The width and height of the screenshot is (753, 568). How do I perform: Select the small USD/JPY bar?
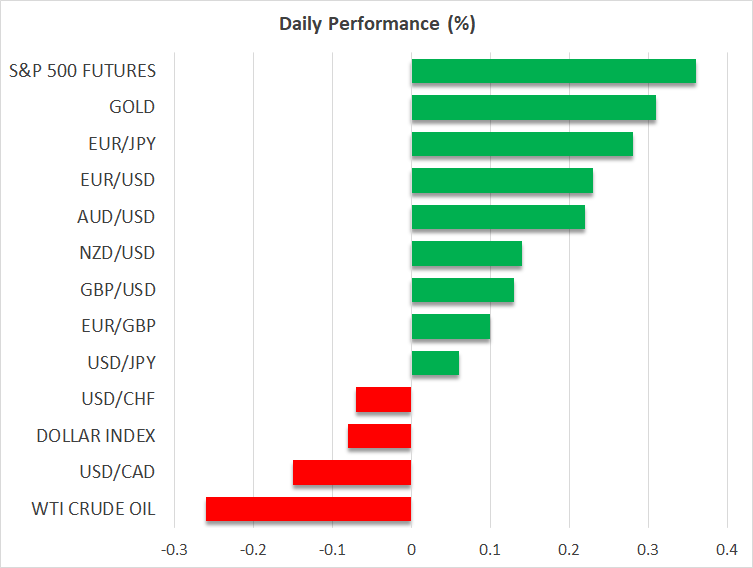tap(435, 363)
